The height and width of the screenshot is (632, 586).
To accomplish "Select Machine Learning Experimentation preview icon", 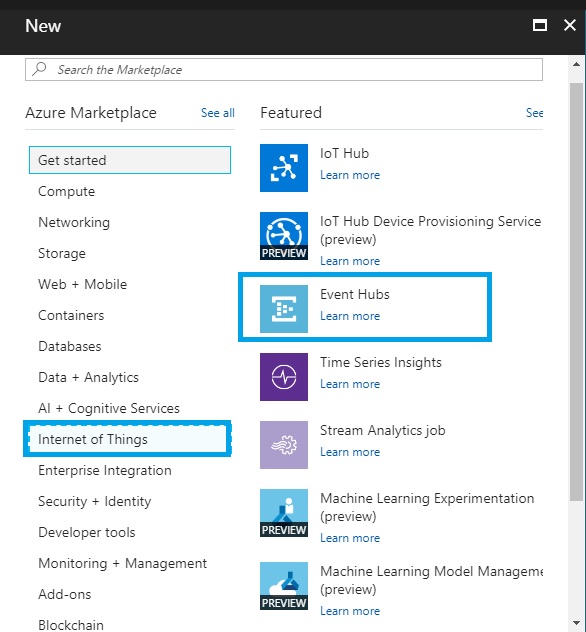I will [x=284, y=513].
